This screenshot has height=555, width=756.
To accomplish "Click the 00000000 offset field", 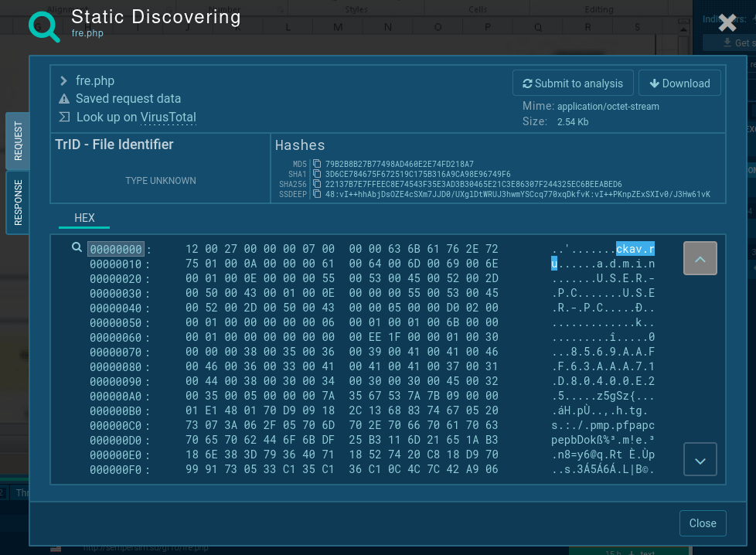I will tap(116, 249).
